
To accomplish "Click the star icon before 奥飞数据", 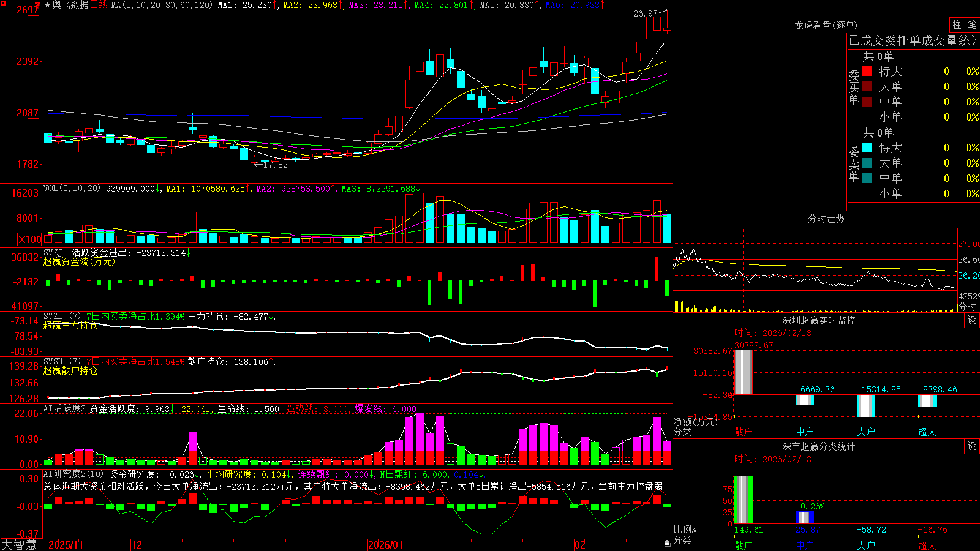I will tap(47, 5).
